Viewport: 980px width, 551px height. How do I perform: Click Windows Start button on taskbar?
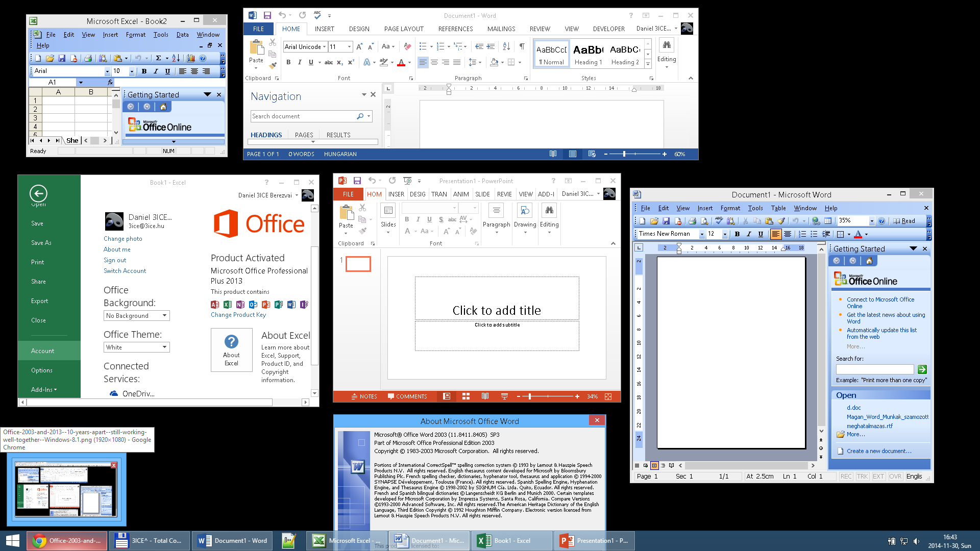click(x=13, y=541)
